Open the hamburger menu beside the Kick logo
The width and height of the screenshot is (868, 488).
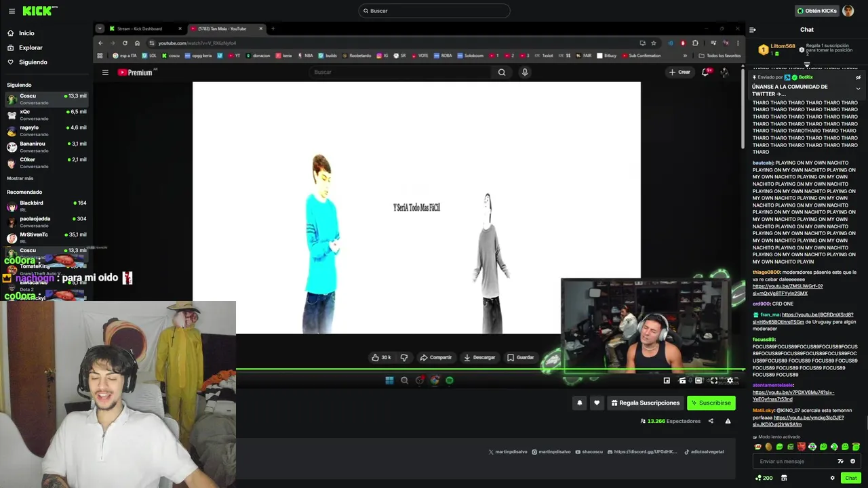point(12,11)
